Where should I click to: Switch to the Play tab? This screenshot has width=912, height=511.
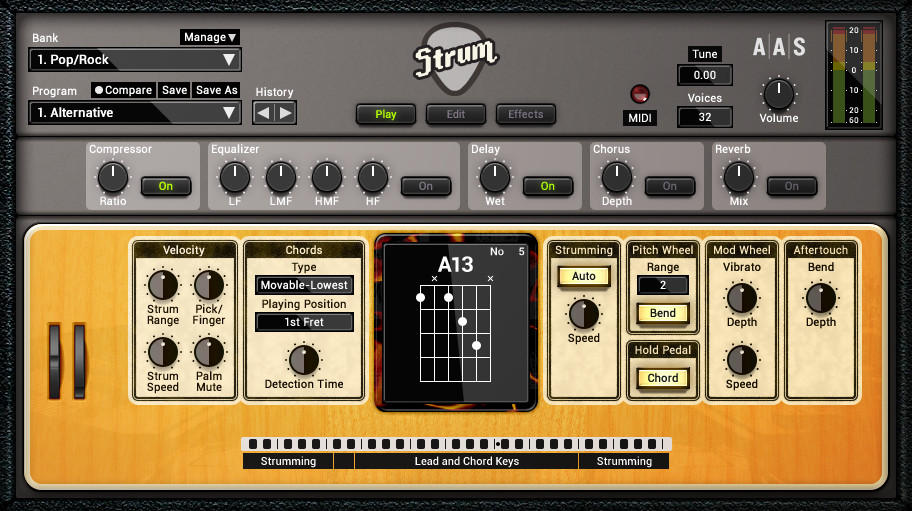(x=386, y=114)
